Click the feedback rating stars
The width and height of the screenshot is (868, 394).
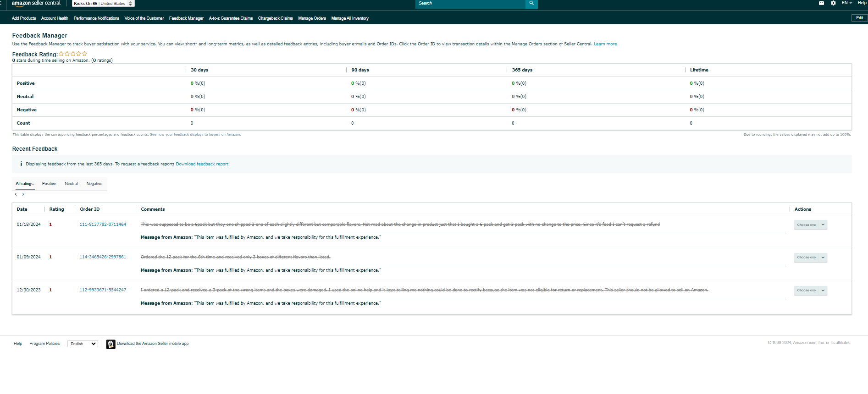click(73, 54)
